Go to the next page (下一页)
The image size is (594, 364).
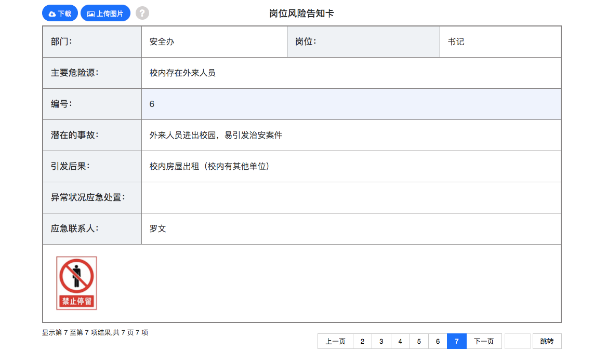click(484, 341)
